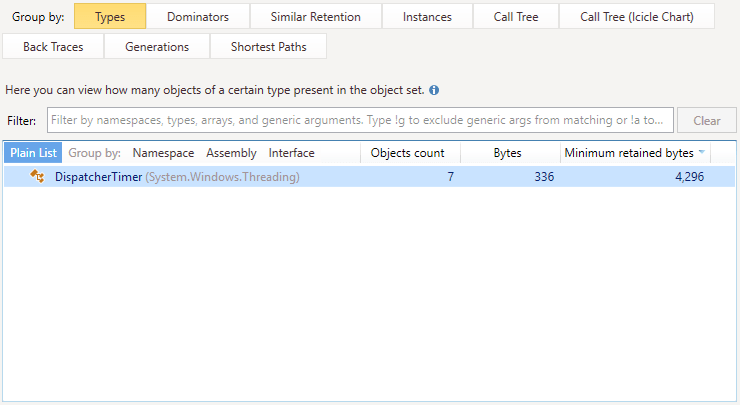
Task: Open the Similar Retention view
Action: (315, 17)
